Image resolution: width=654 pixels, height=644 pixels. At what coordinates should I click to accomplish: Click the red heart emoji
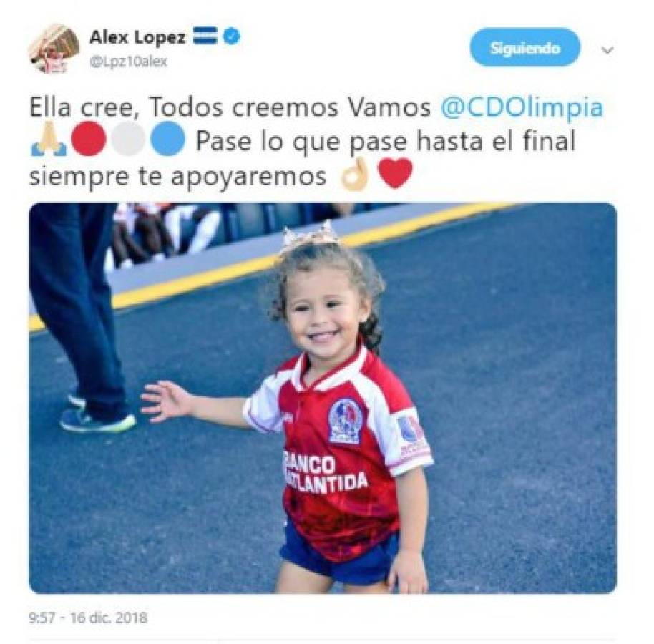394,174
